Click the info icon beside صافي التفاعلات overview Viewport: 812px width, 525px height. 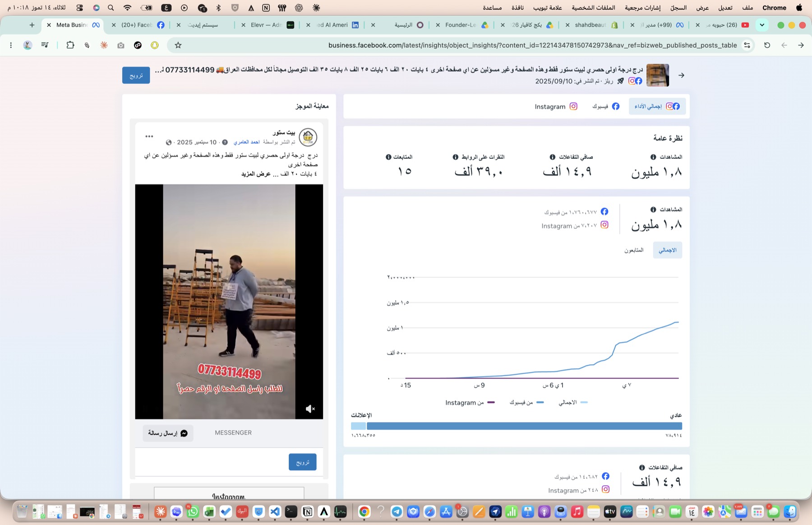(552, 157)
